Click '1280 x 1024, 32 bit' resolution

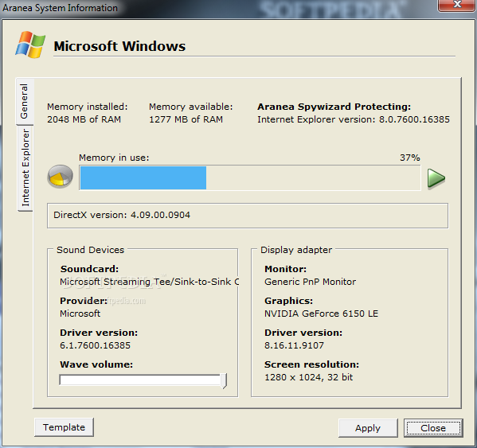tap(308, 377)
